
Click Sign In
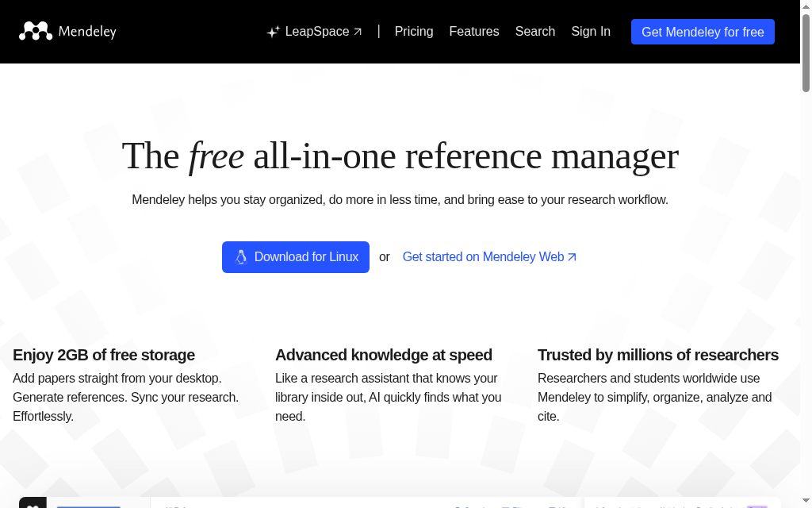(591, 32)
